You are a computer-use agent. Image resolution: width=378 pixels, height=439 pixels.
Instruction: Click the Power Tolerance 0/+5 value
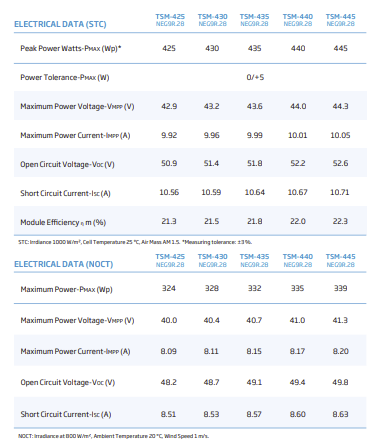pyautogui.click(x=255, y=77)
